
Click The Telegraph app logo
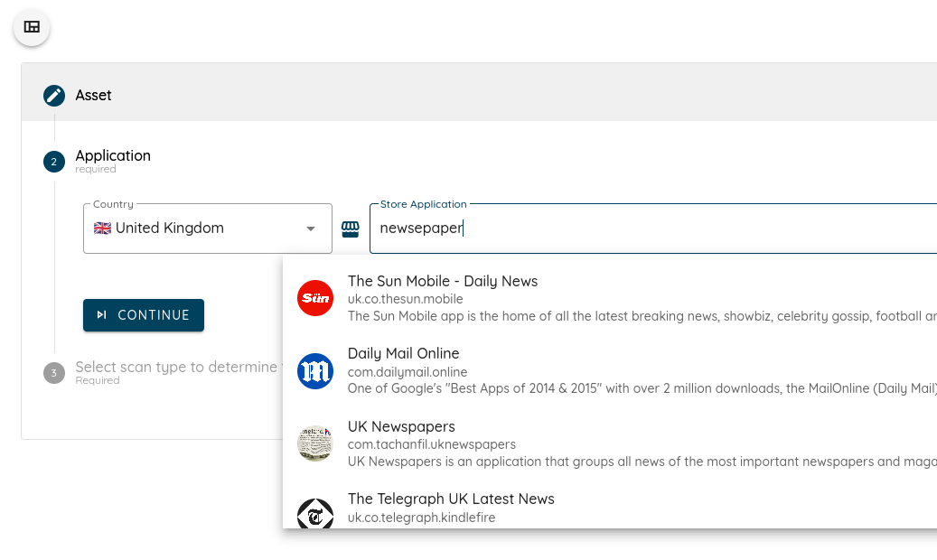(x=315, y=513)
